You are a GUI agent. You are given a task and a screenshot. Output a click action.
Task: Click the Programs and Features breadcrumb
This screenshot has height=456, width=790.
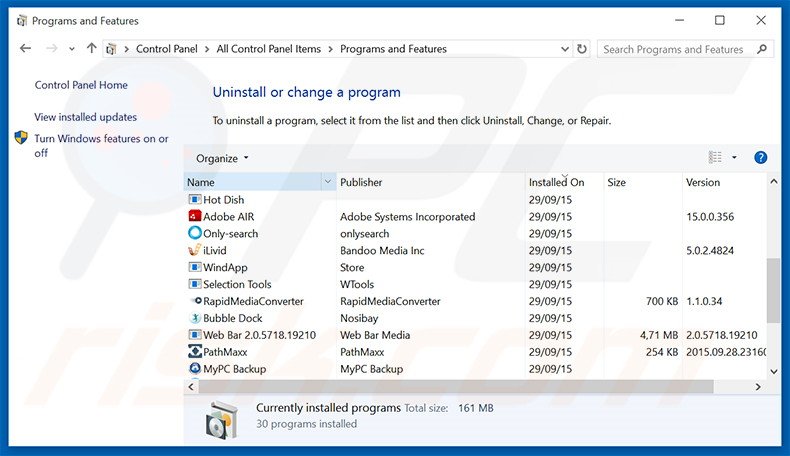[393, 49]
